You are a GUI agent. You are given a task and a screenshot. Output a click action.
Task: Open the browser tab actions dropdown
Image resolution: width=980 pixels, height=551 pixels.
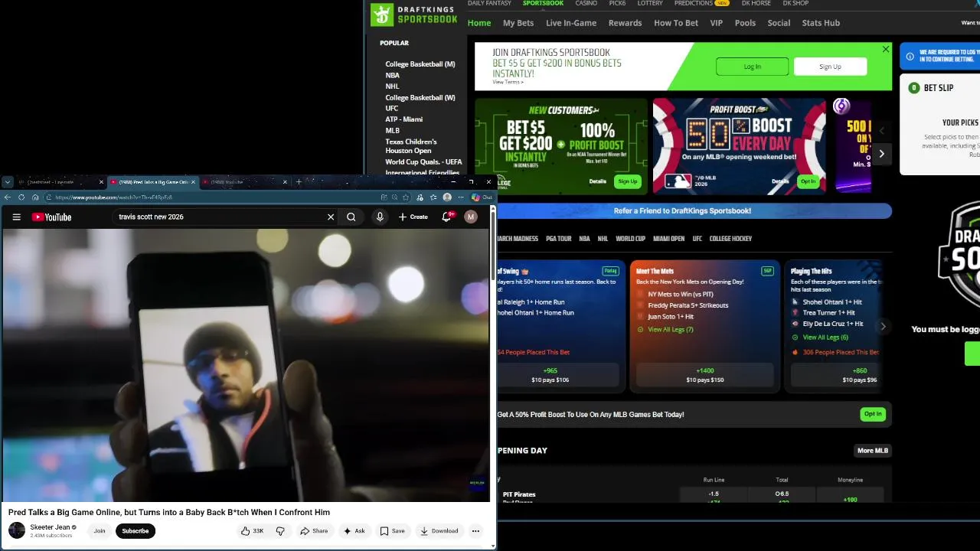7,182
